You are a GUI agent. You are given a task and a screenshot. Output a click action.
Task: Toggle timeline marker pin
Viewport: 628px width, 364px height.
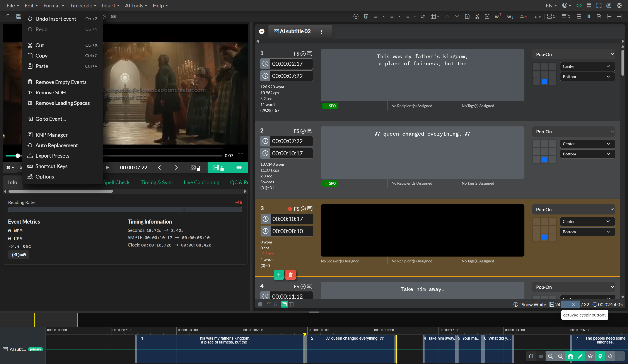pyautogui.click(x=600, y=356)
